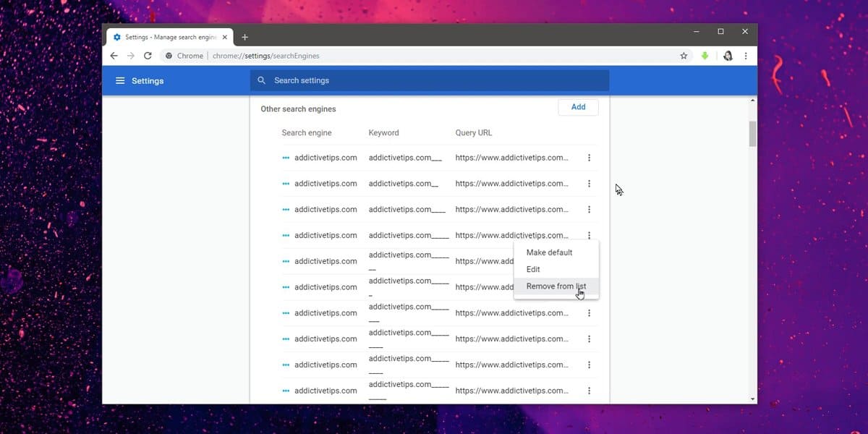Click the back navigation arrow
The width and height of the screenshot is (868, 434).
coord(114,55)
